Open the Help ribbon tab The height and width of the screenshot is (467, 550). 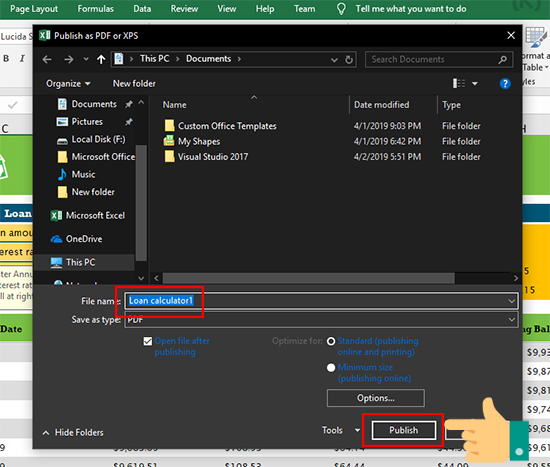[x=265, y=9]
